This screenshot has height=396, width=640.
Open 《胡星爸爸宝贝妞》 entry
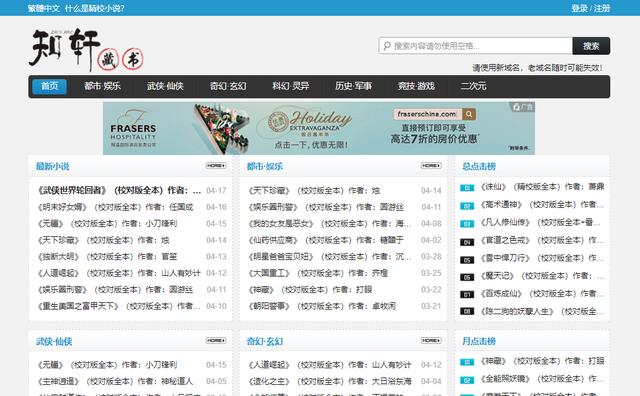click(330, 256)
